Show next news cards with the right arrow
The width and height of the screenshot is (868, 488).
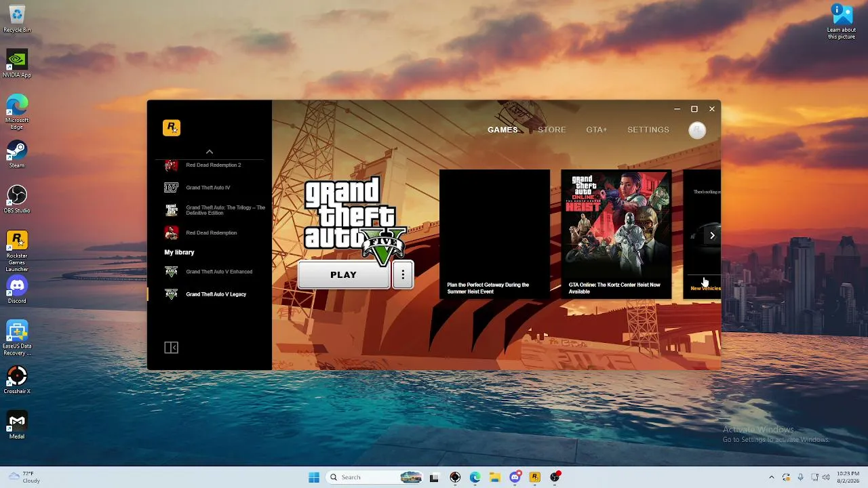coord(712,235)
